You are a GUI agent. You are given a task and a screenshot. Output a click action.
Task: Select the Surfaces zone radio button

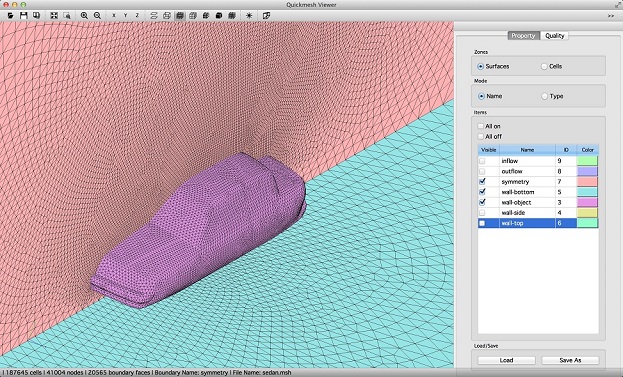click(481, 66)
